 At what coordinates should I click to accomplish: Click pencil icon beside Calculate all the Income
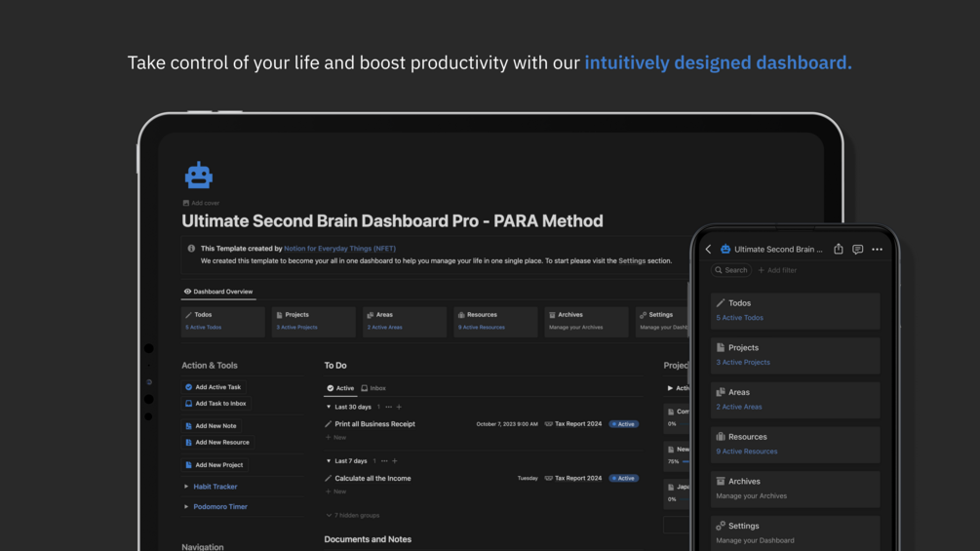[328, 479]
